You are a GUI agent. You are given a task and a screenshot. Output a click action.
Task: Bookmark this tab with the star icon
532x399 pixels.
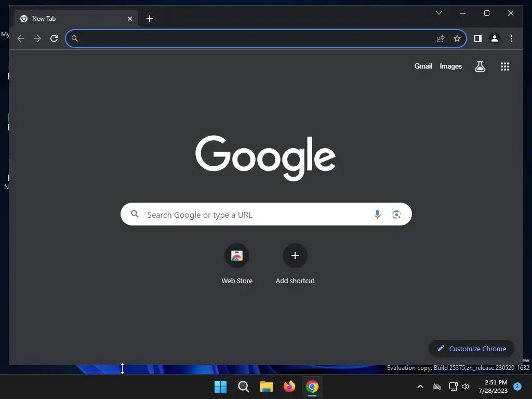pos(457,38)
